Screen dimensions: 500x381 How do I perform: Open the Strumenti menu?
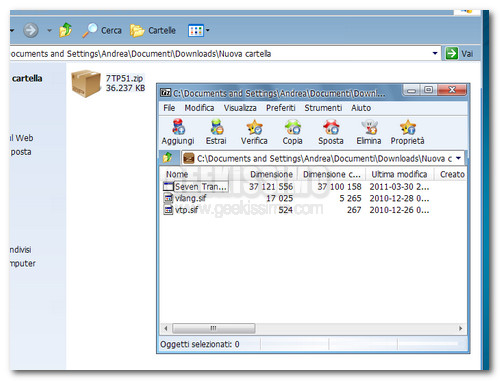[323, 108]
